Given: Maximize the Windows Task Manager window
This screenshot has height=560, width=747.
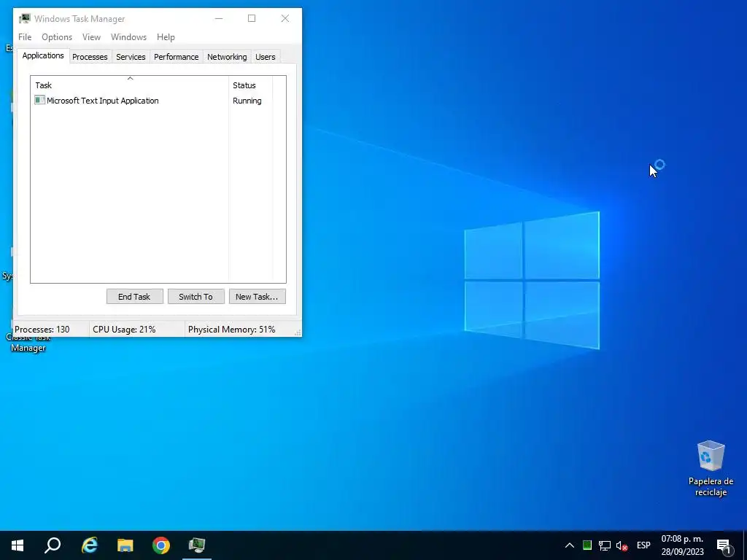Looking at the screenshot, I should tap(252, 18).
